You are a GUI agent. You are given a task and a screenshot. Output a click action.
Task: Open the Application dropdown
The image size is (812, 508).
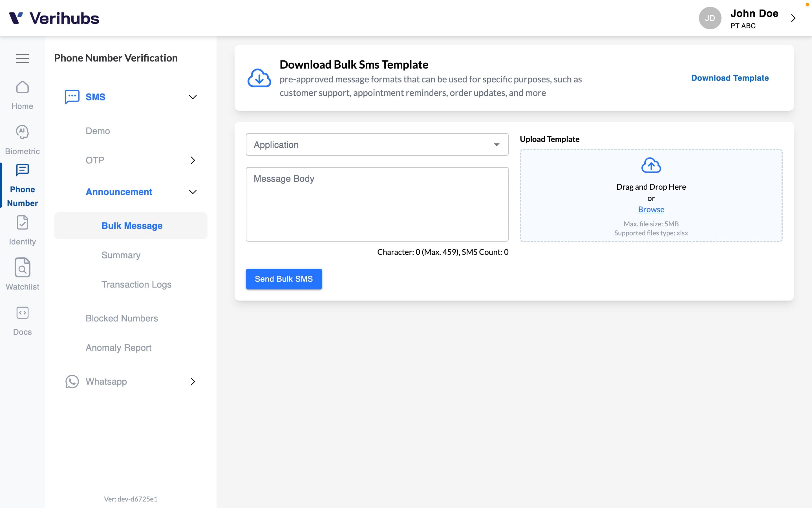377,144
